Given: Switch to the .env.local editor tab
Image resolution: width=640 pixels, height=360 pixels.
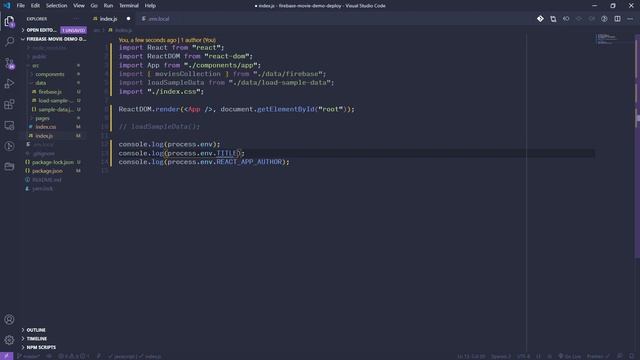Looking at the screenshot, I should pyautogui.click(x=159, y=19).
